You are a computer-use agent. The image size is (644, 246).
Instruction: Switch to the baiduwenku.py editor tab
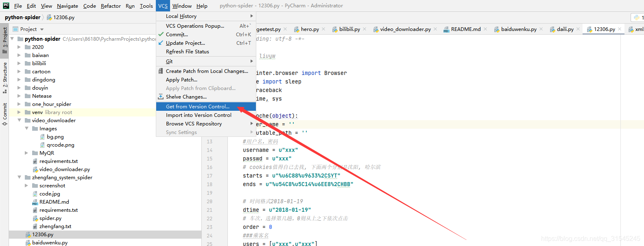click(519, 29)
